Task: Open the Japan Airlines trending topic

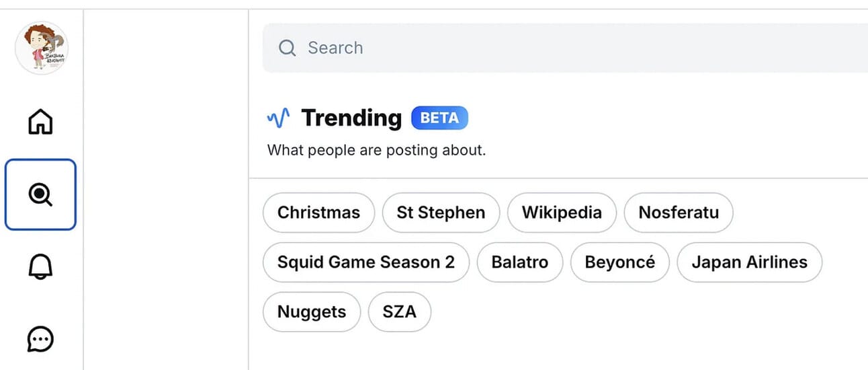Action: tap(749, 262)
